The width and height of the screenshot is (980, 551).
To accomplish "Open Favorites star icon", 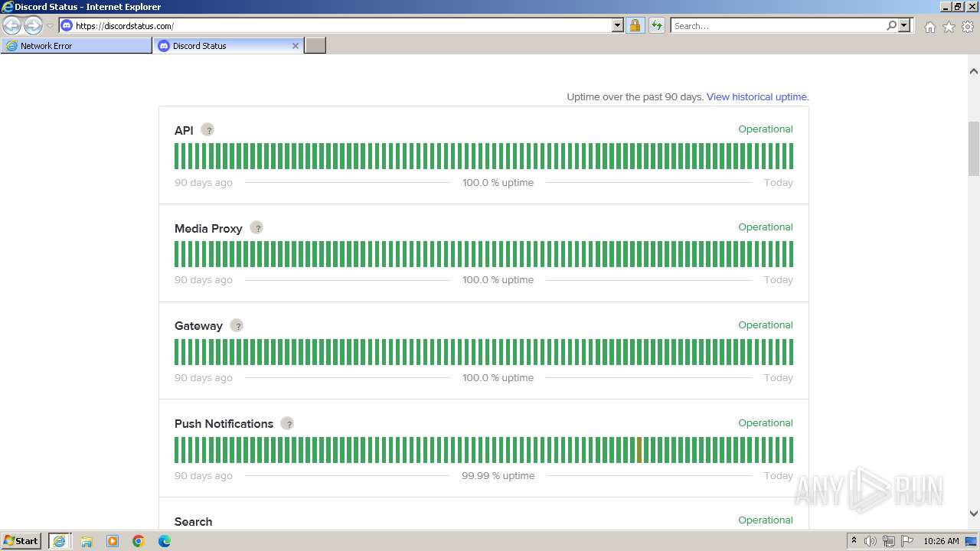I will point(949,27).
